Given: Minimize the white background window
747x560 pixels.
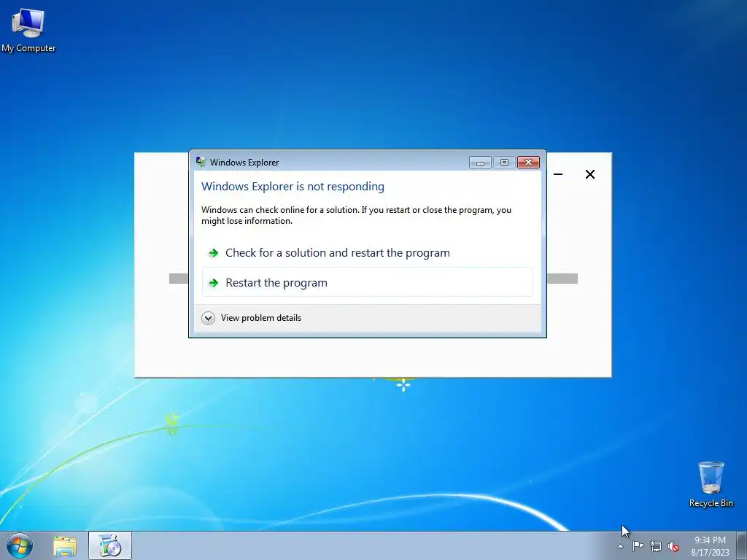Looking at the screenshot, I should tap(558, 174).
